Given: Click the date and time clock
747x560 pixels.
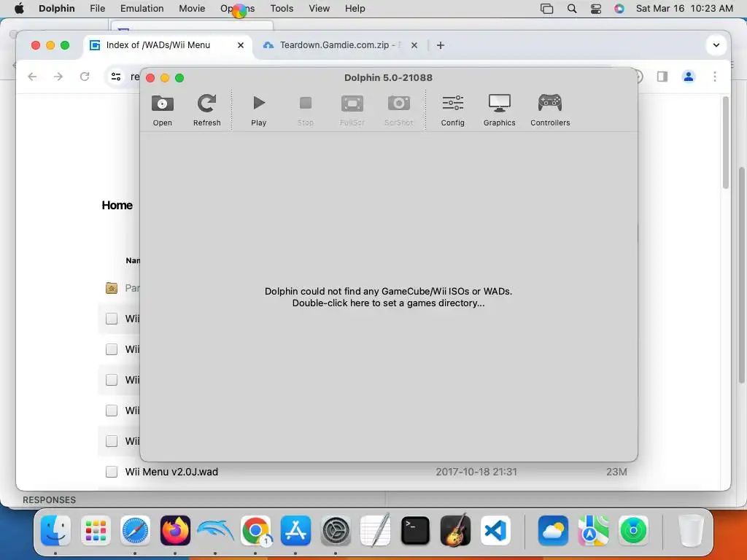Looking at the screenshot, I should point(684,9).
